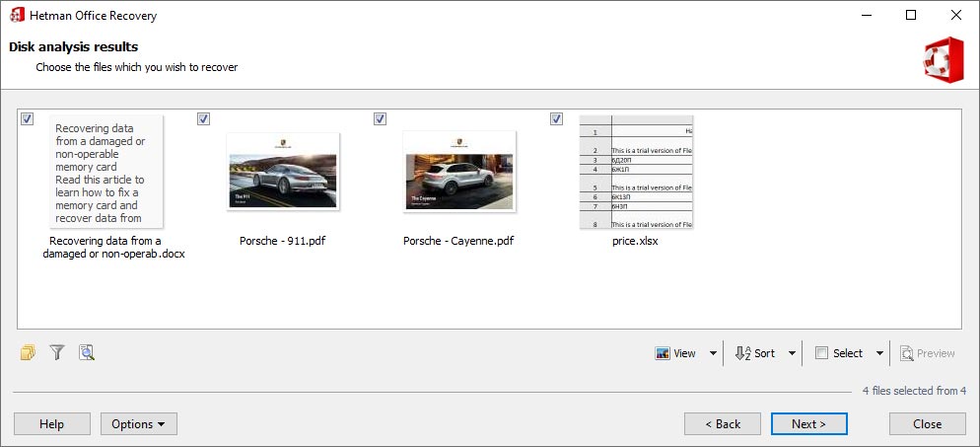Uncheck the docx file checkbox
The image size is (980, 447).
tap(27, 118)
